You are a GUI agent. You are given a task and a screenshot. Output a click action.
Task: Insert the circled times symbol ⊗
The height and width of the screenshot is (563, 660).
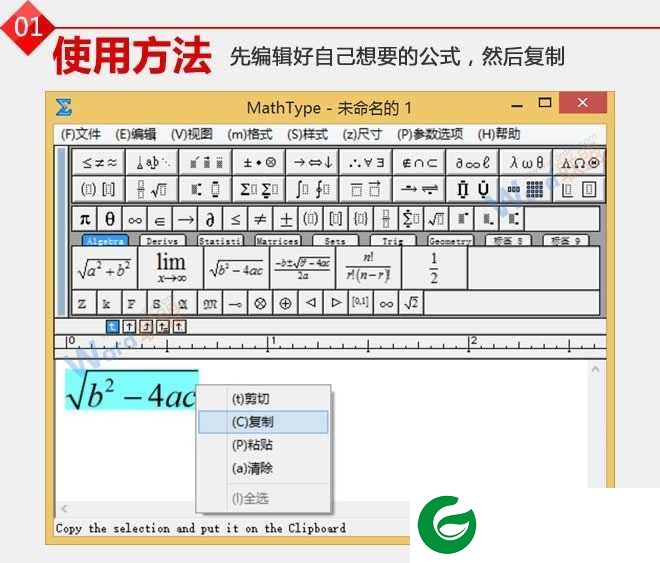260,303
